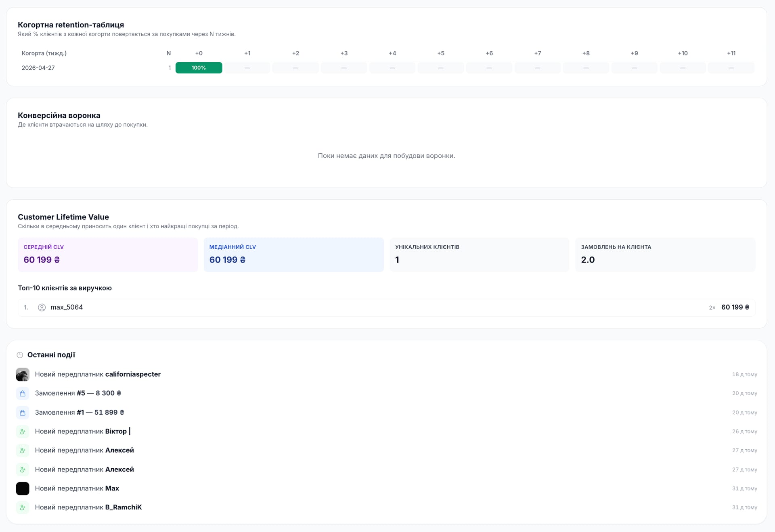Image resolution: width=775 pixels, height=532 pixels.
Task: Click the shopping bag icon for order #1
Action: point(23,413)
